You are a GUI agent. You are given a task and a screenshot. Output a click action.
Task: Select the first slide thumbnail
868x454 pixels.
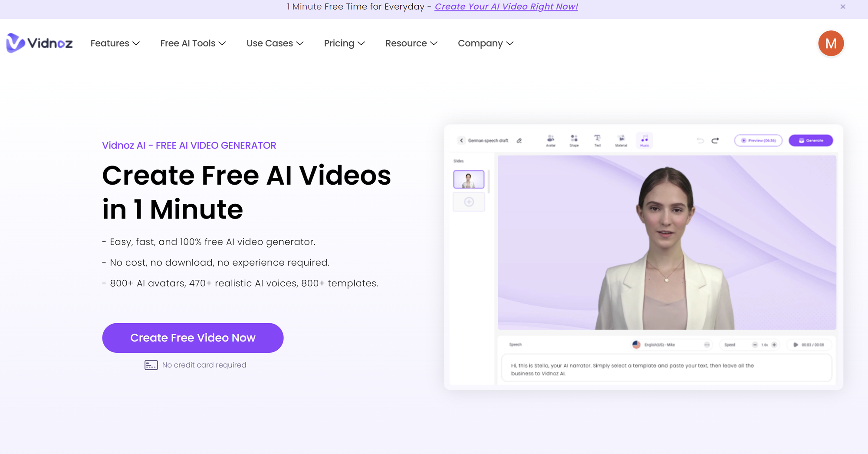point(469,179)
